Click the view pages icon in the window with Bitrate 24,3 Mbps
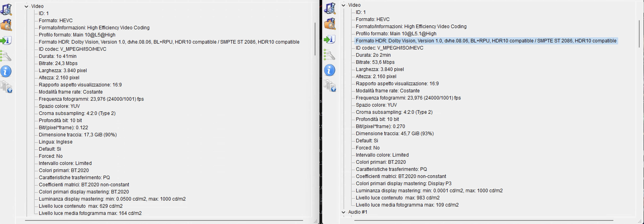644x224 pixels. [6, 87]
